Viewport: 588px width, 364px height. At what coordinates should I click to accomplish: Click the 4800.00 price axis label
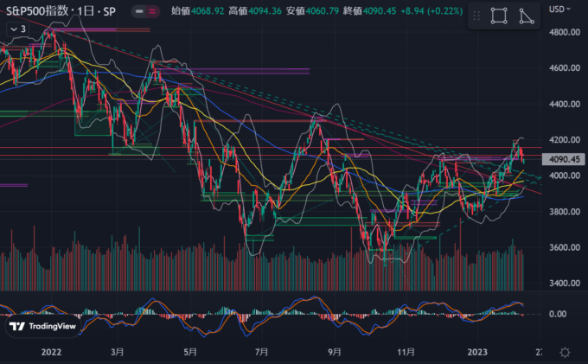pos(563,32)
